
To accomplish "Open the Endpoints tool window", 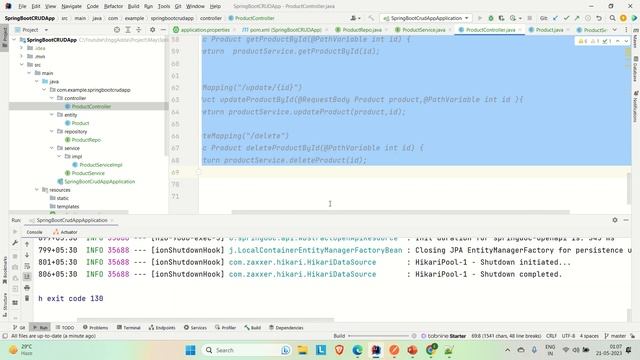I will coord(162,327).
